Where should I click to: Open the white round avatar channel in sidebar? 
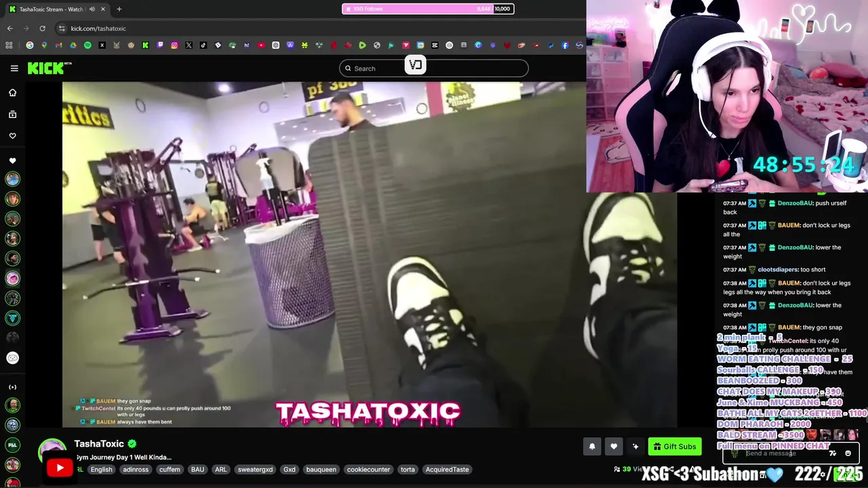[x=12, y=358]
